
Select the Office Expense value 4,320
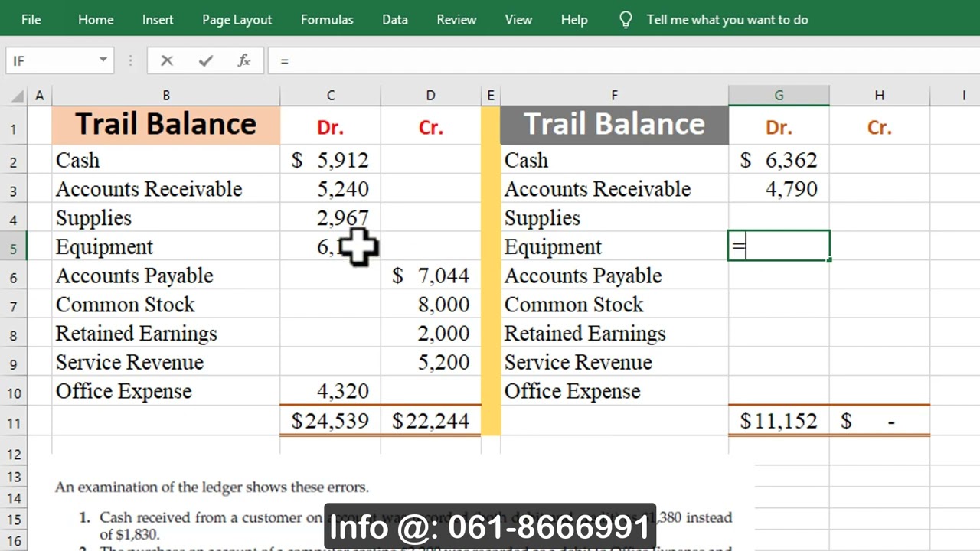(330, 391)
